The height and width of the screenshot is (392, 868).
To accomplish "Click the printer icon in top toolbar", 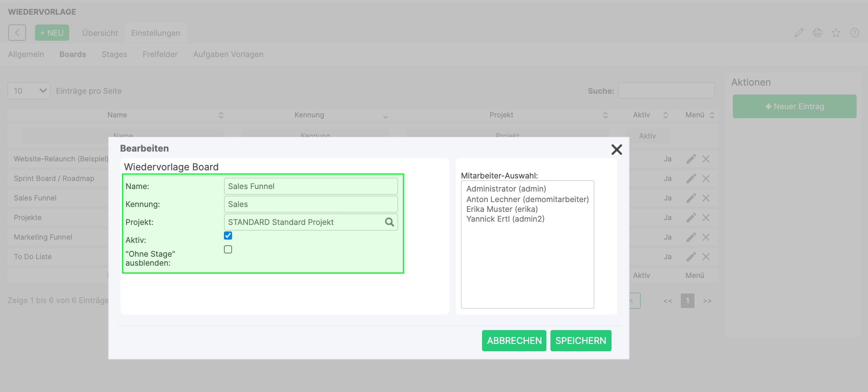I will [818, 33].
